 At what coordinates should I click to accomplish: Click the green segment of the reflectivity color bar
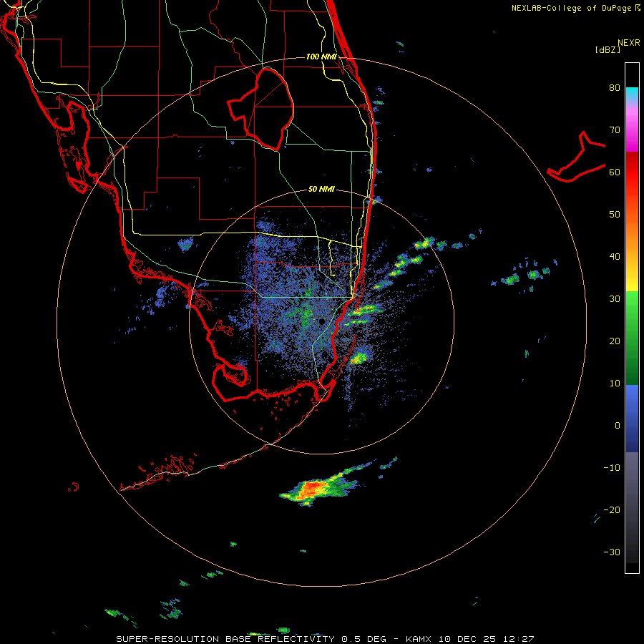(632, 338)
